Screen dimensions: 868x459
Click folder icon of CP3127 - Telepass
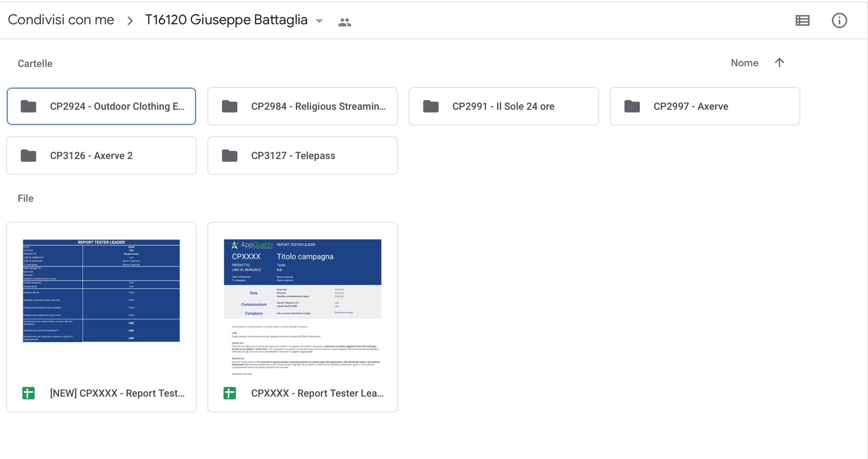pos(229,156)
